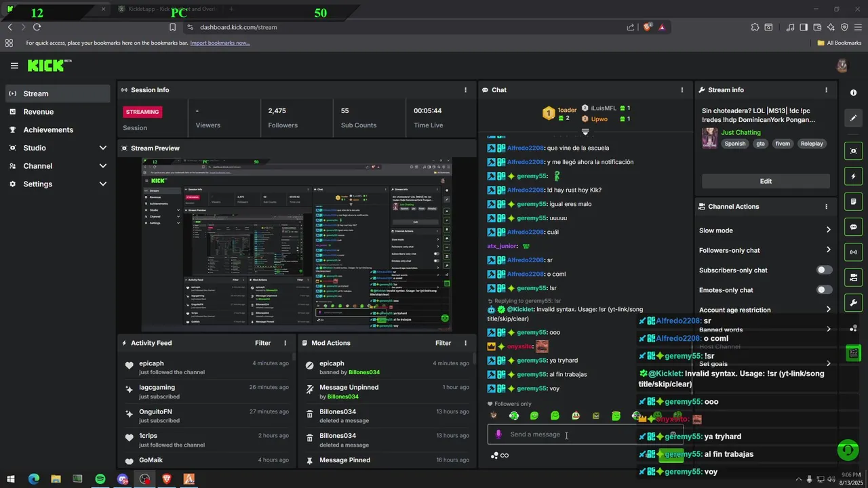Click the screen capture icon in right toolbar

point(853,151)
